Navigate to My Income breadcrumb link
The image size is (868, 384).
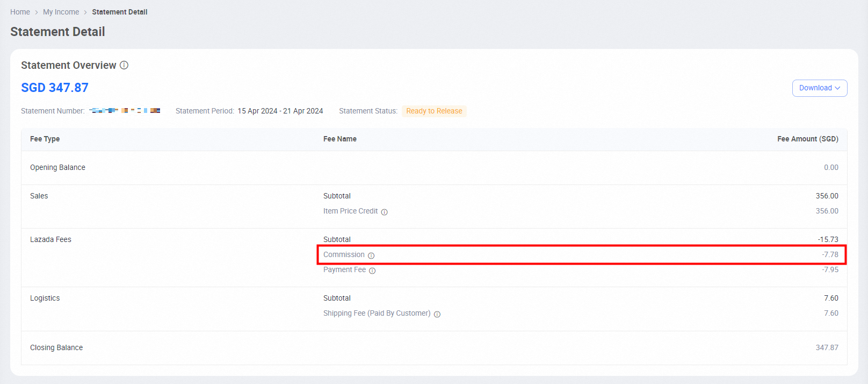(x=61, y=12)
